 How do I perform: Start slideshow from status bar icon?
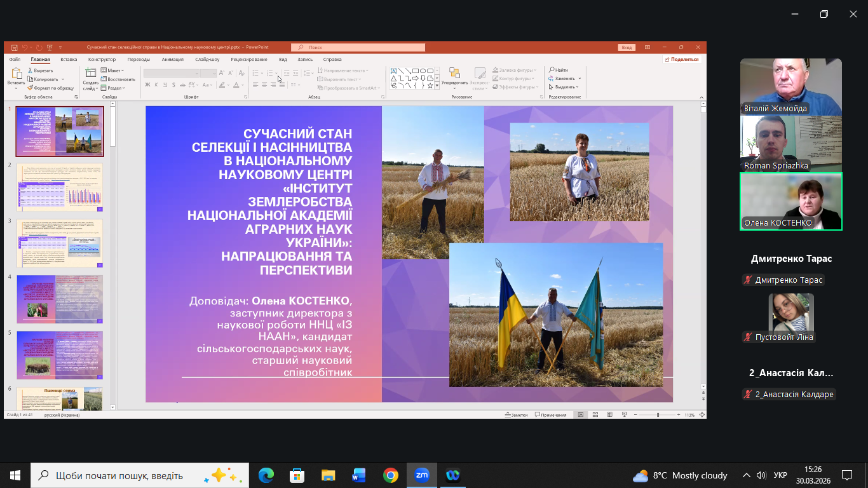[624, 415]
